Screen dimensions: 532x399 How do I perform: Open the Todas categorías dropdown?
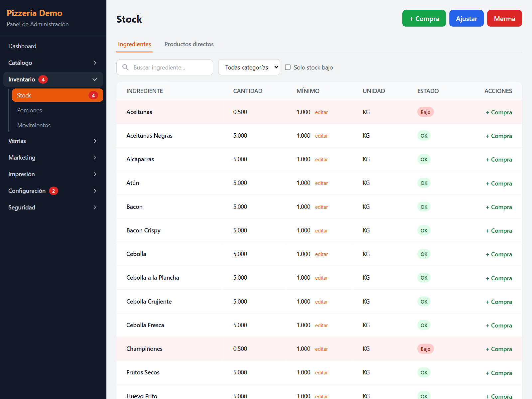click(x=249, y=67)
